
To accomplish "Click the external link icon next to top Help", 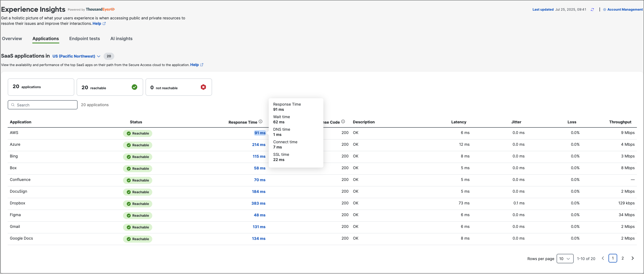I will coord(104,23).
